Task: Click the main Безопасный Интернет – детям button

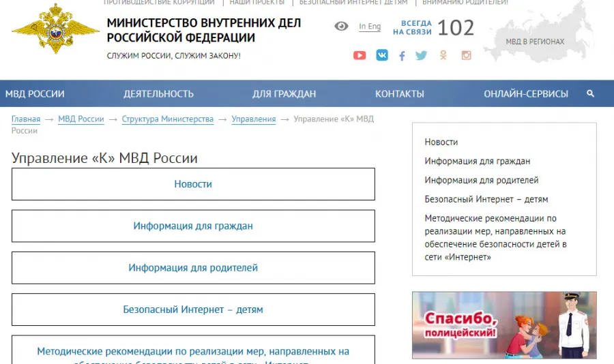Action: tap(193, 309)
